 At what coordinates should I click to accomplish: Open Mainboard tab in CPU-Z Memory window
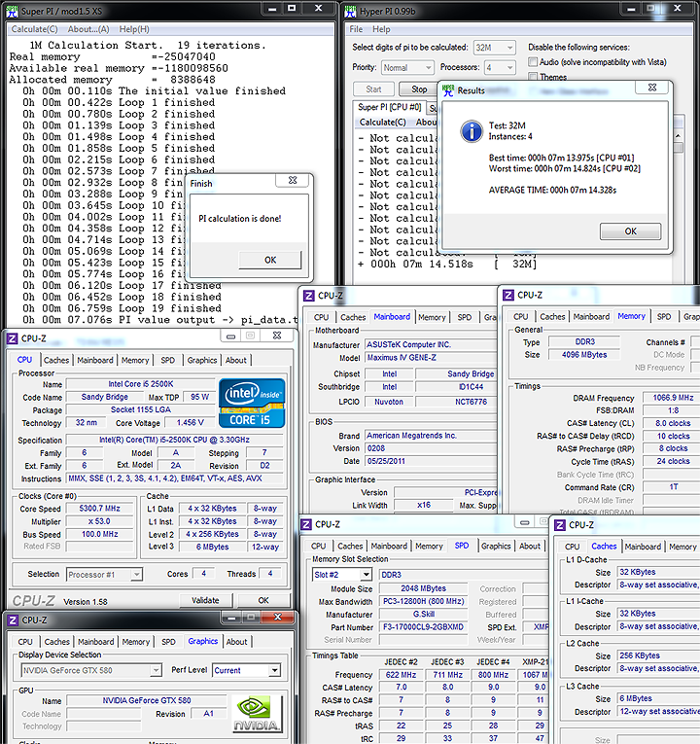click(591, 316)
